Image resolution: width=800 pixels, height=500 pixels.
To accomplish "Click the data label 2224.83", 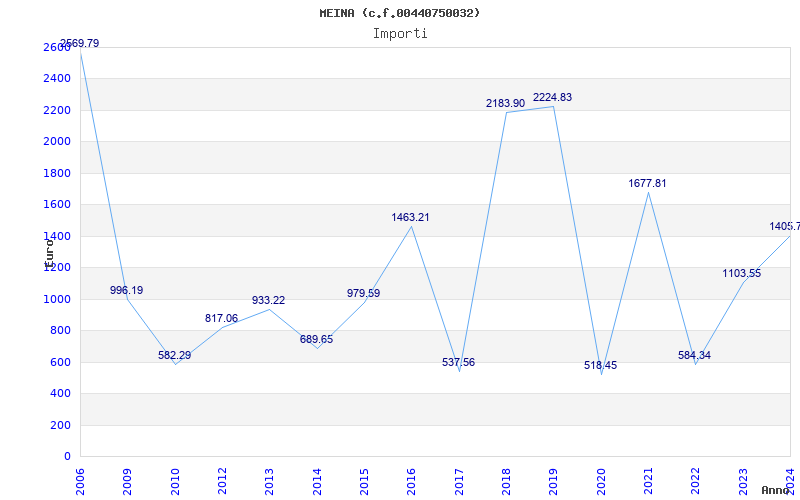I will coord(553,97).
